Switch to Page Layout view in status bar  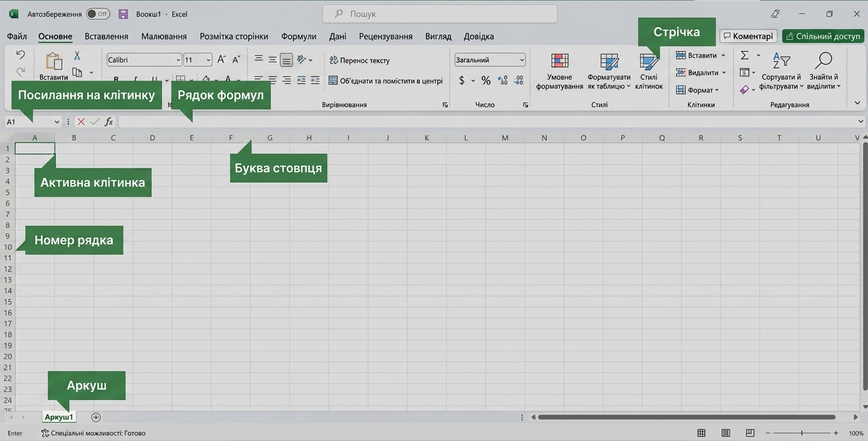tap(726, 433)
